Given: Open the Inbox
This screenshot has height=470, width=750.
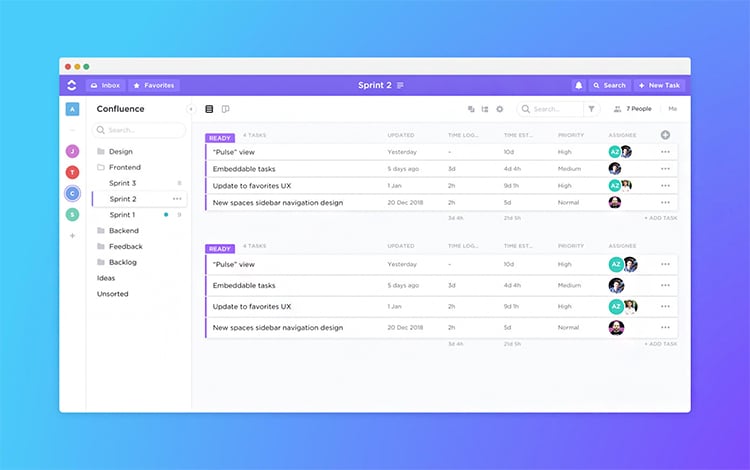Looking at the screenshot, I should click(x=106, y=85).
